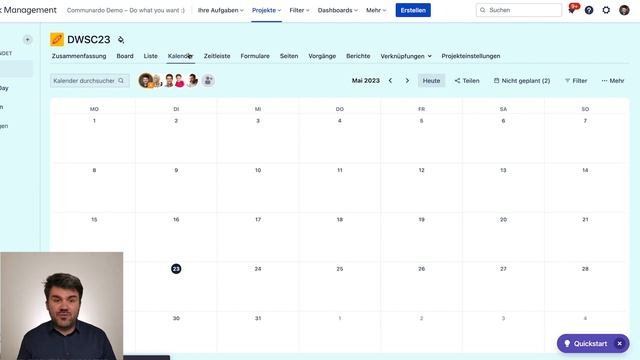The height and width of the screenshot is (360, 640).
Task: Switch to the Liste tab
Action: (x=151, y=56)
